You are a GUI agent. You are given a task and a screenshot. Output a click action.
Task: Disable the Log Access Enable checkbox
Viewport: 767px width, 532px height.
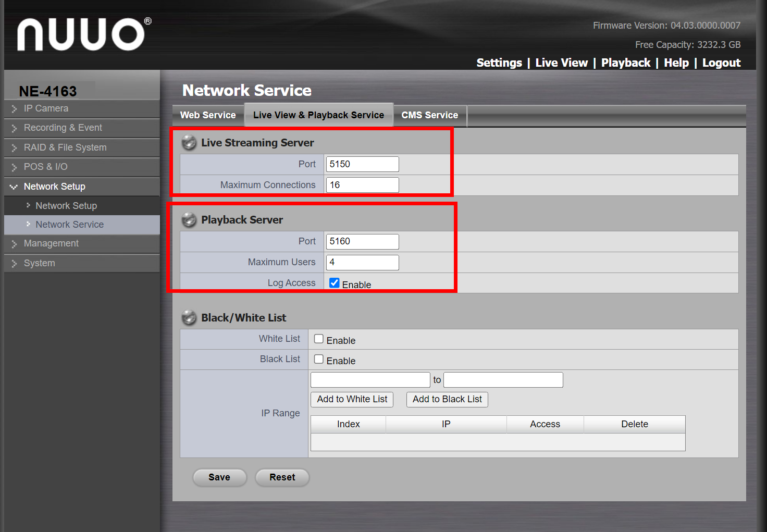[334, 282]
